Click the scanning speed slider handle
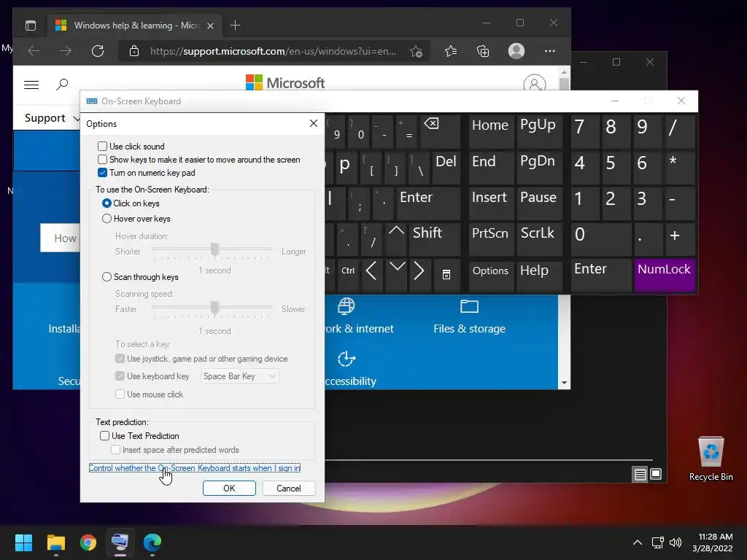747x560 pixels. point(215,308)
